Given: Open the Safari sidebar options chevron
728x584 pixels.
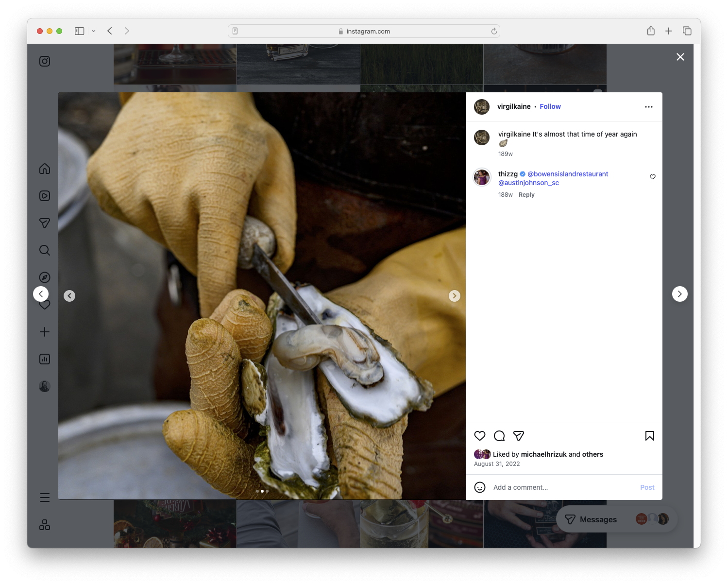Looking at the screenshot, I should pos(94,31).
